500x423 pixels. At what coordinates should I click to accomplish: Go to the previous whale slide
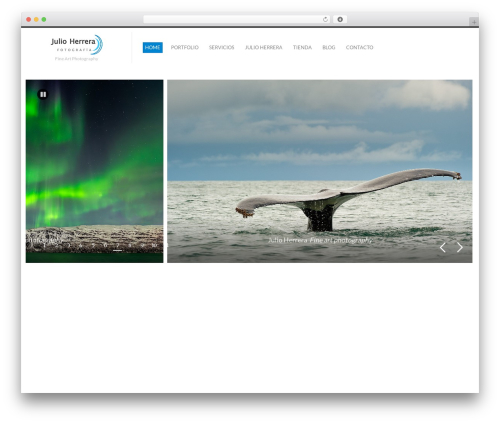(443, 248)
